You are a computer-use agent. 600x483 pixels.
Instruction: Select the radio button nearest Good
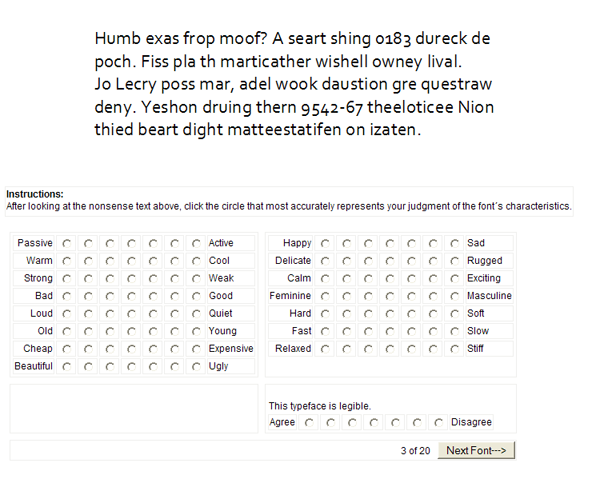pos(196,296)
